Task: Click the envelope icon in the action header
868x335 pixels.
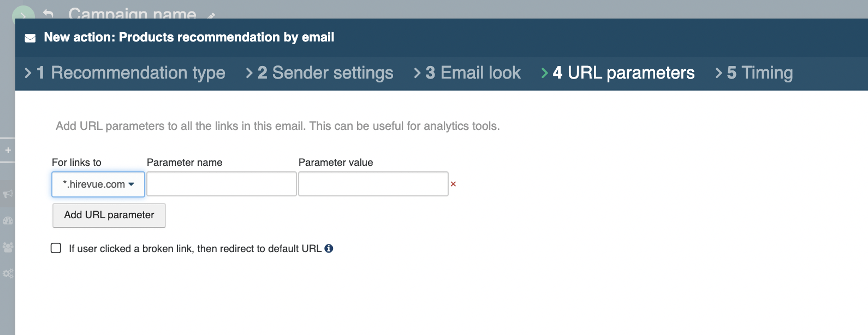Action: (31, 38)
